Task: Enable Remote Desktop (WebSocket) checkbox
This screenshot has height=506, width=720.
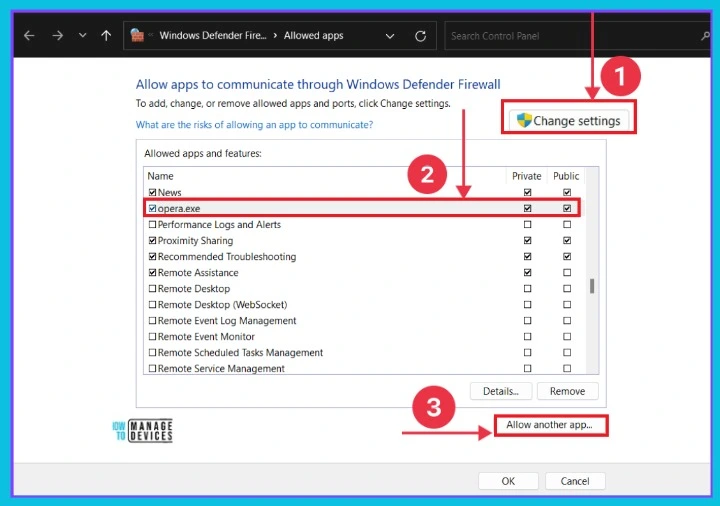Action: click(x=152, y=304)
